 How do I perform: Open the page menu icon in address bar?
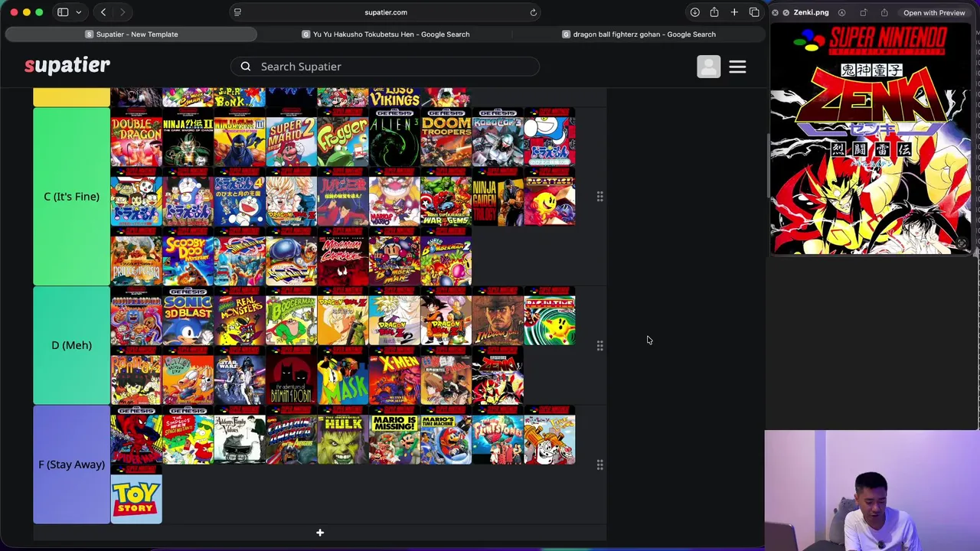click(x=237, y=12)
